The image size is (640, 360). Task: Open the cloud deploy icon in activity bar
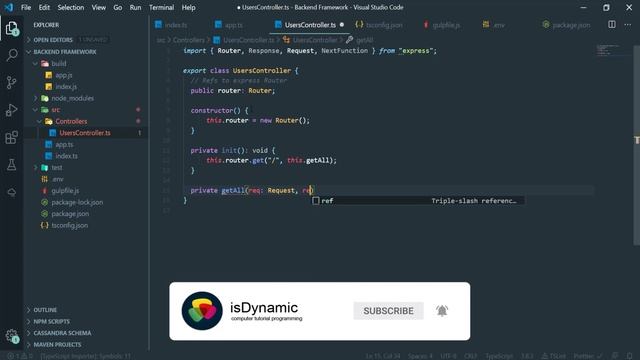12,192
